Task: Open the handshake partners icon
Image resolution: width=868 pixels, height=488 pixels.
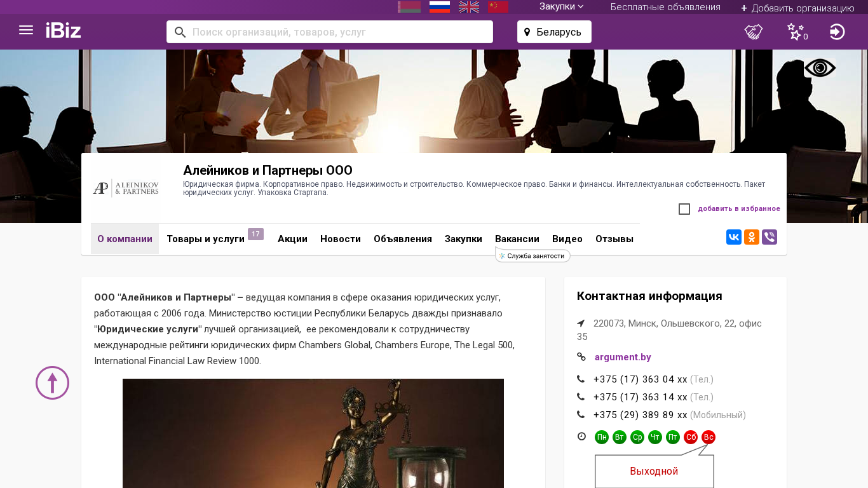Action: point(754,32)
